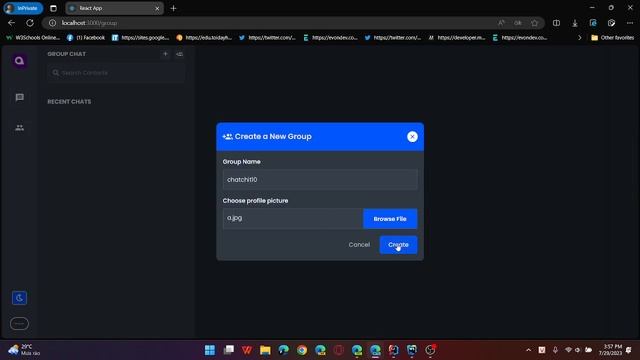Viewport: 640px width, 360px height.
Task: Open the developer.m... bookmark
Action: (457, 38)
